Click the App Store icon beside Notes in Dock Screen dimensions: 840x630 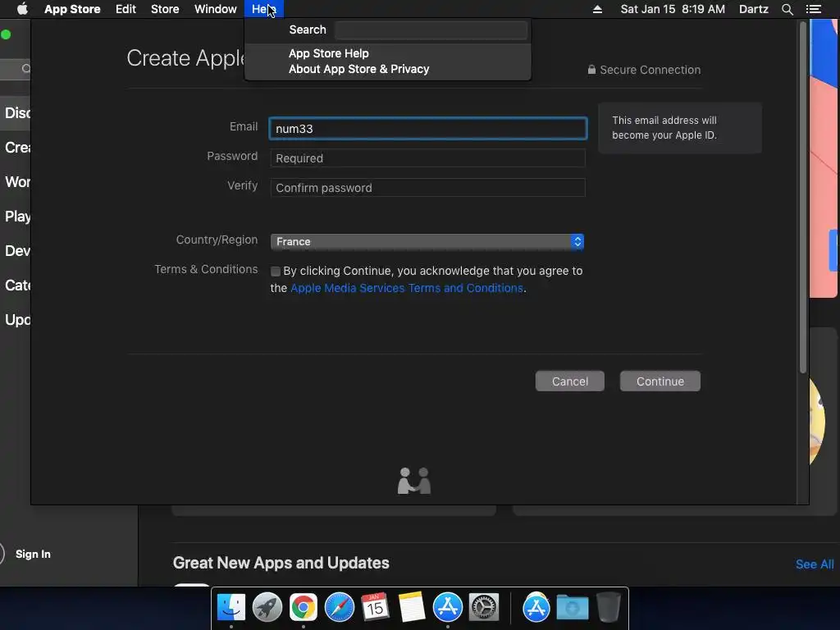(x=447, y=608)
